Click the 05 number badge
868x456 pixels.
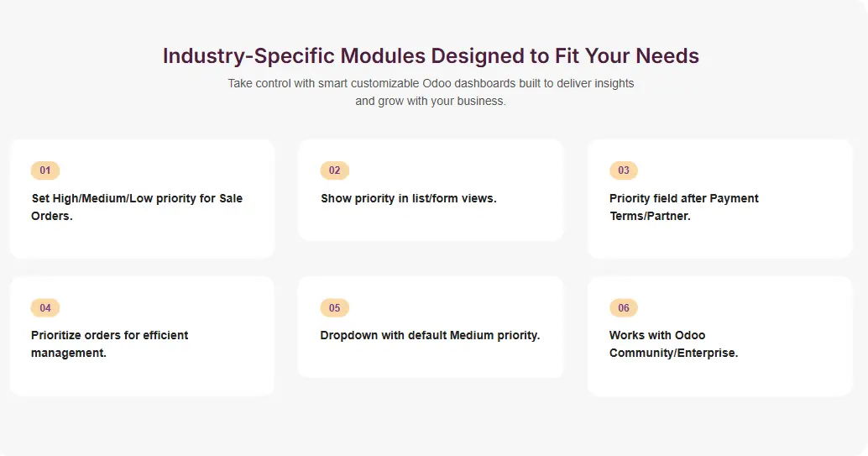334,307
